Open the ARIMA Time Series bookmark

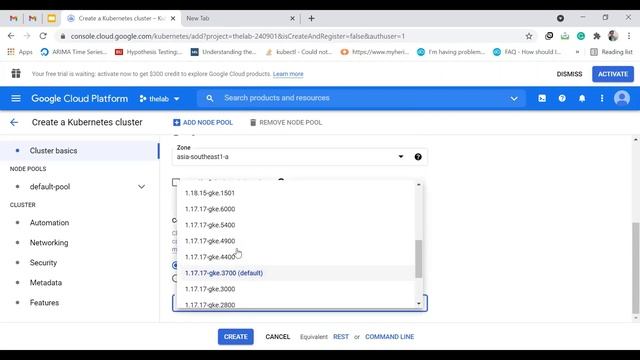pos(74,52)
